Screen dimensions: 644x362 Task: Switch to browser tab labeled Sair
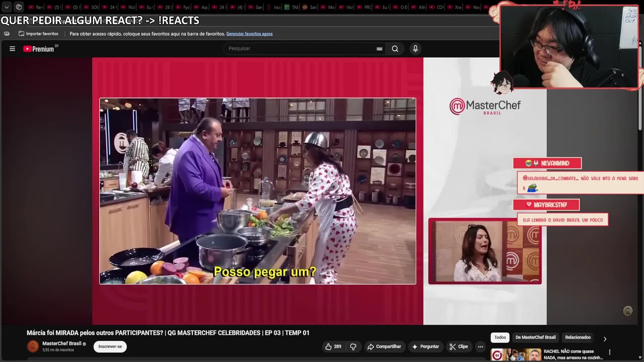[x=310, y=8]
